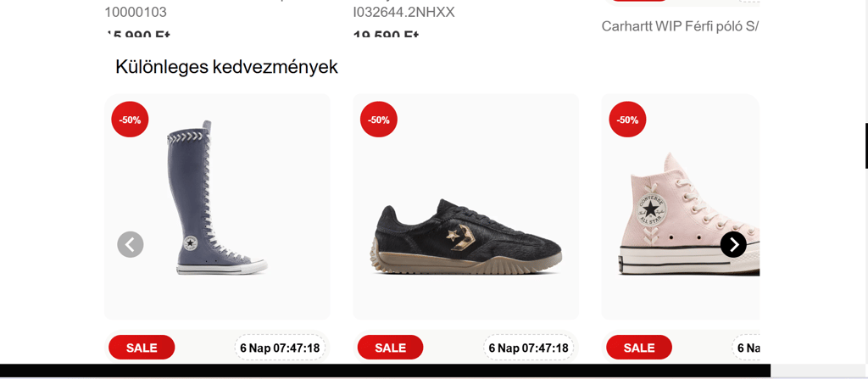Click the -50% badge on the knee-high boot
868x379 pixels.
click(130, 120)
